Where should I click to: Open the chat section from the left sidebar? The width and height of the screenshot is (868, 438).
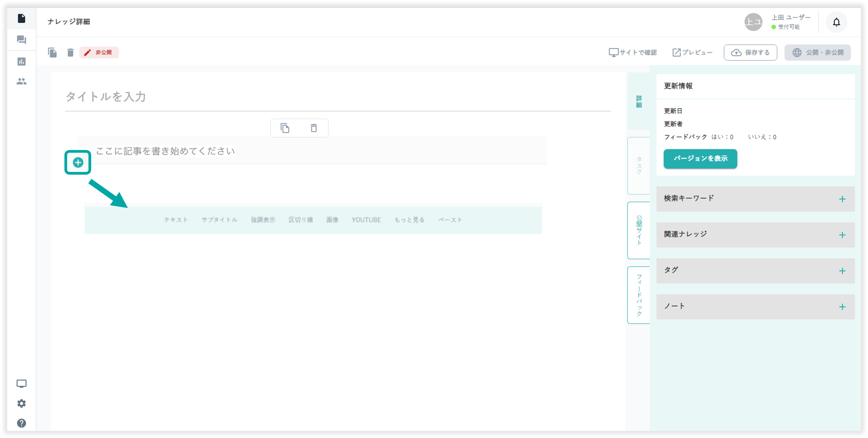[x=22, y=40]
